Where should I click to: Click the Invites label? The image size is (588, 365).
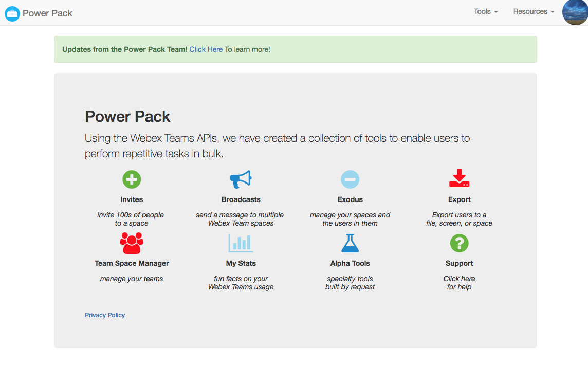132,199
